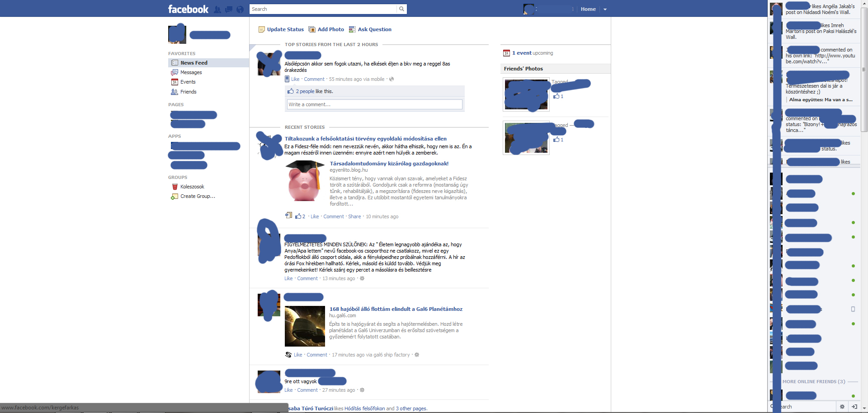Open Create Group in the sidebar

[x=198, y=196]
